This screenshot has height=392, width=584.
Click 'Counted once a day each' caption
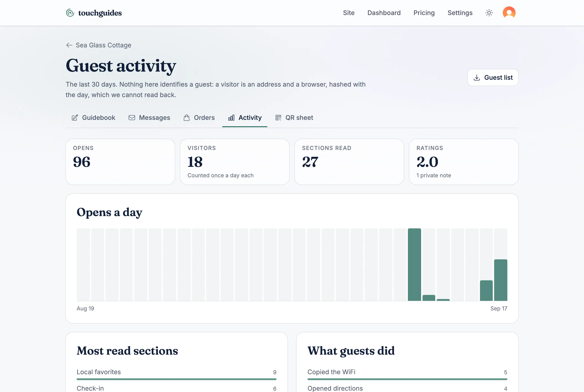220,175
